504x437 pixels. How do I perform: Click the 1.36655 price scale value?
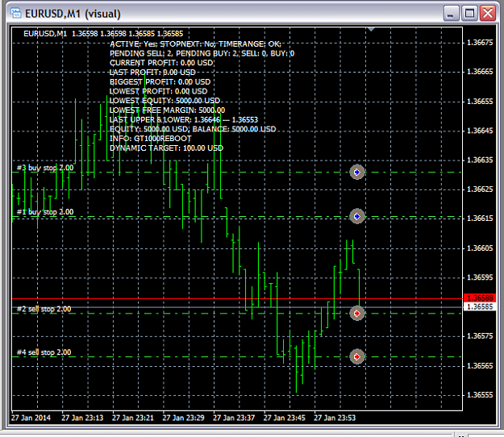coord(480,102)
